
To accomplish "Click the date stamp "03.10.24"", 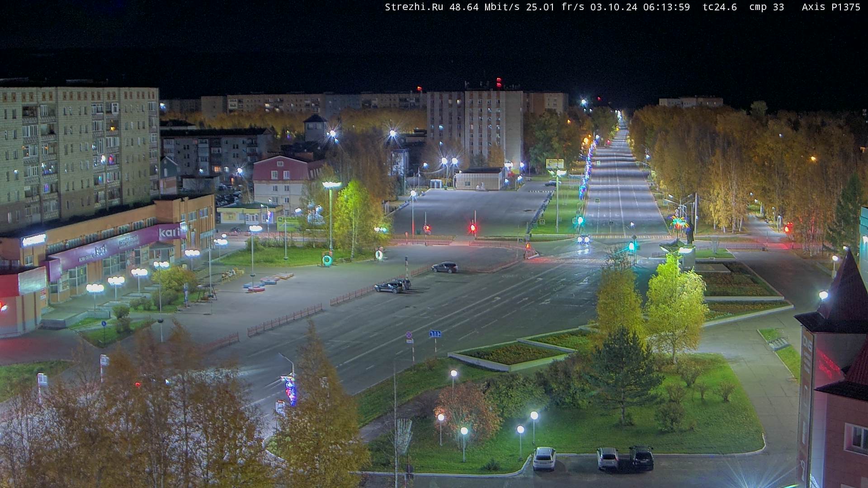I will point(614,7).
